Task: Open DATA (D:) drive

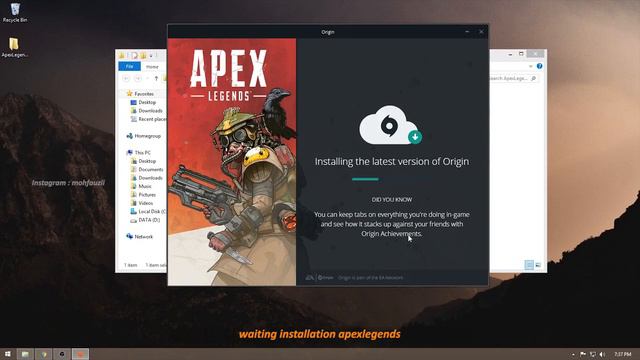Action: (145, 220)
